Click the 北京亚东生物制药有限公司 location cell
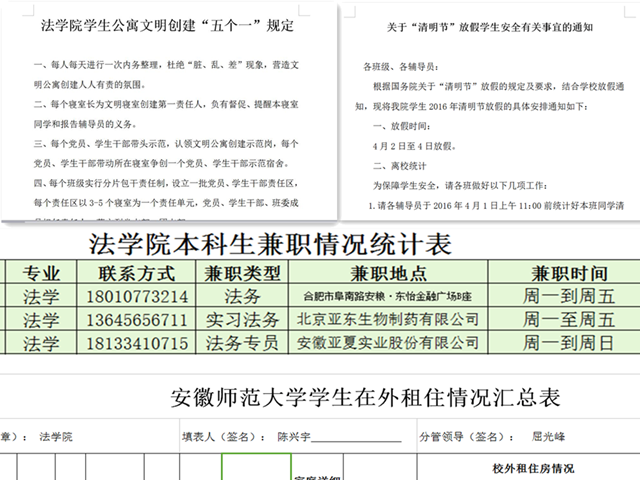The width and height of the screenshot is (640, 480). (x=388, y=320)
